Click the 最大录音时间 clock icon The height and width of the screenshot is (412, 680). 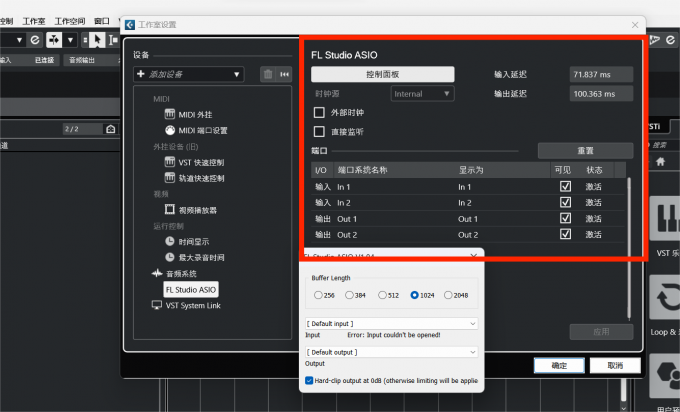(170, 257)
